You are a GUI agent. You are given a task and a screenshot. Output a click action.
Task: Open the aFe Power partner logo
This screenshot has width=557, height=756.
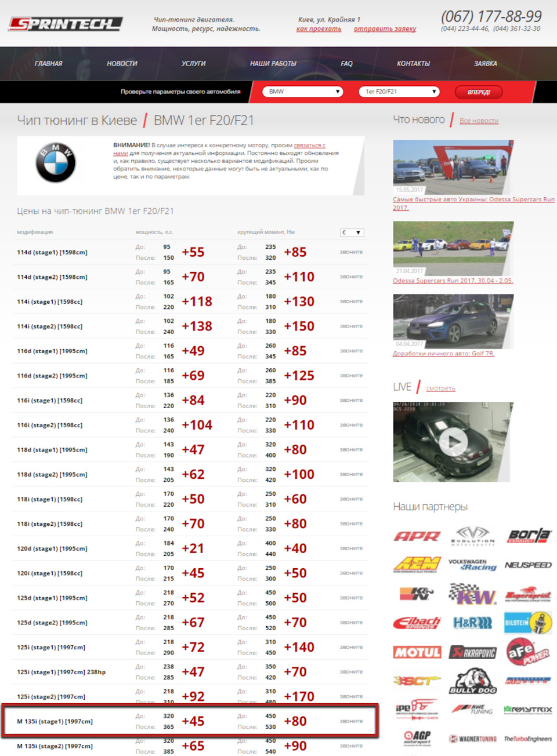pyautogui.click(x=528, y=652)
